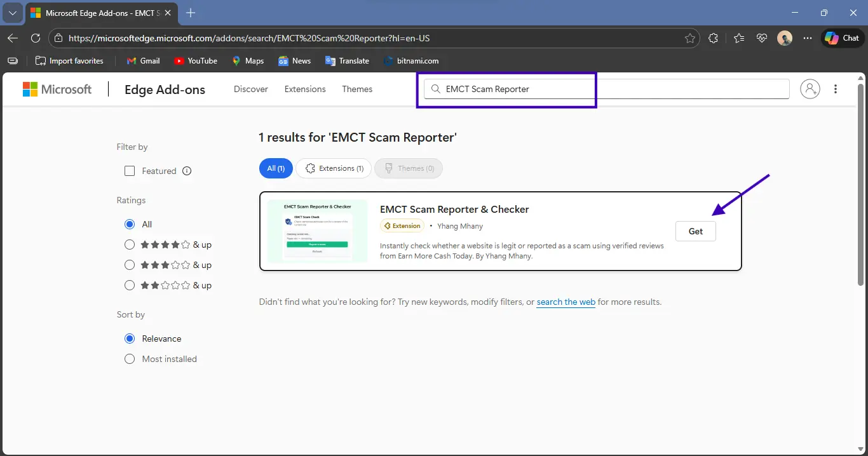The width and height of the screenshot is (868, 456).
Task: Open the browser profile avatar
Action: (785, 38)
